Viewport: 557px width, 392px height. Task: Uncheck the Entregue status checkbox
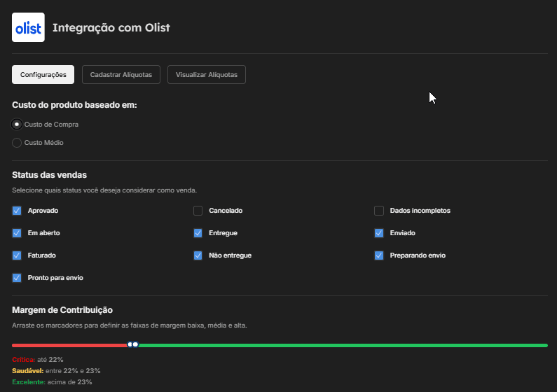[x=198, y=233]
